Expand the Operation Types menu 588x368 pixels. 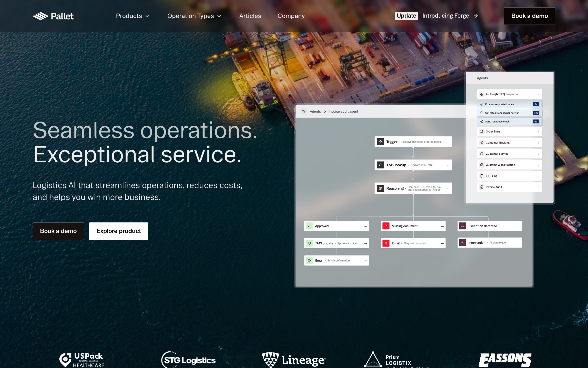pyautogui.click(x=194, y=16)
